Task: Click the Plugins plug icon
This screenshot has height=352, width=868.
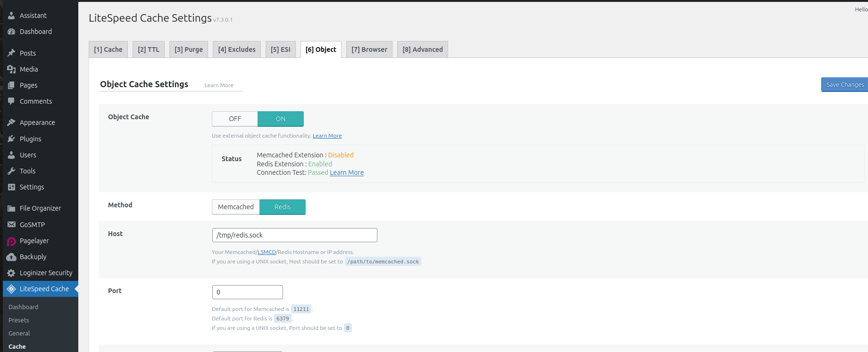Action: (11, 139)
